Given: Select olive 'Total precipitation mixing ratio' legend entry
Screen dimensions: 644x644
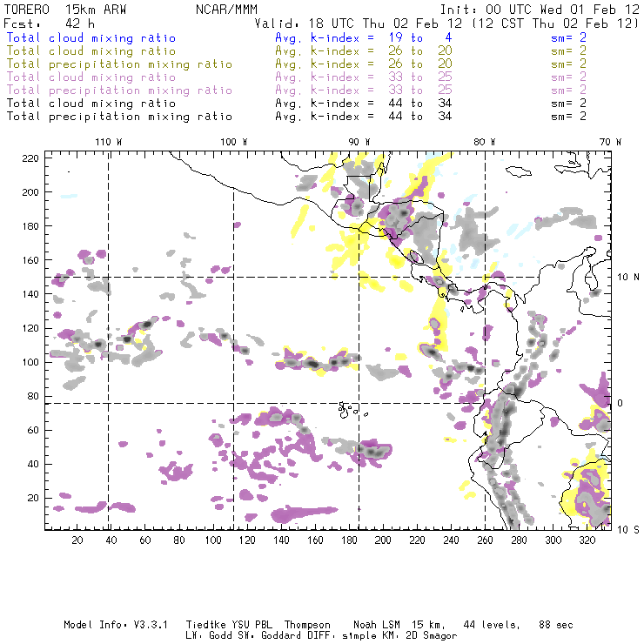Looking at the screenshot, I should (x=119, y=64).
